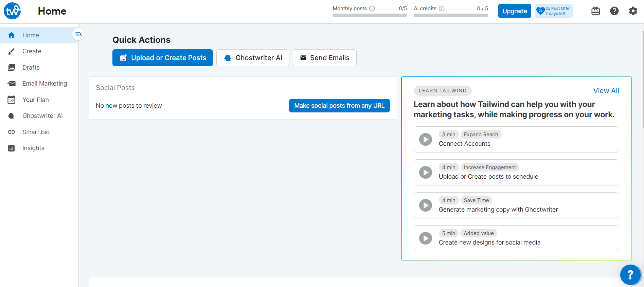Click the Ghostwriter AI ghost icon in sidebar

11,116
